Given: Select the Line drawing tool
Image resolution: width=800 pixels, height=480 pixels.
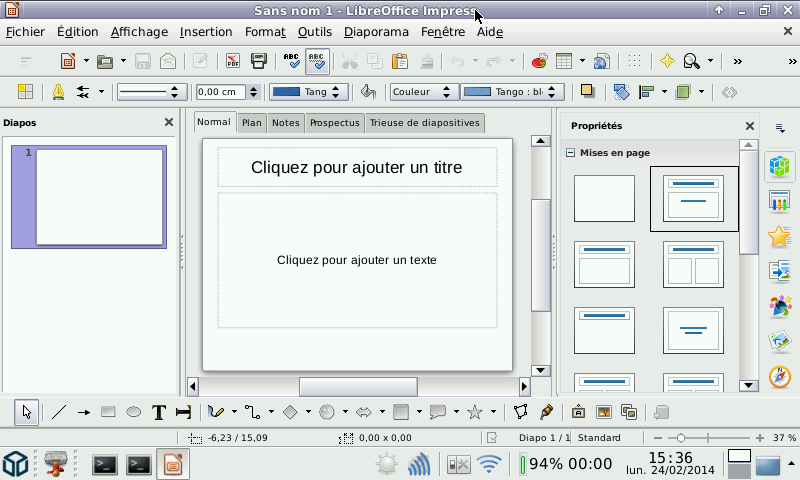Looking at the screenshot, I should 59,412.
